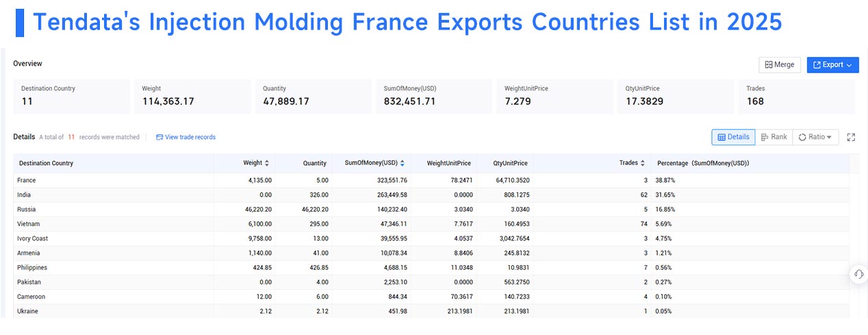868x335 pixels.
Task: Sort by SumOfMoney(USD) column arrows
Action: pyautogui.click(x=403, y=163)
